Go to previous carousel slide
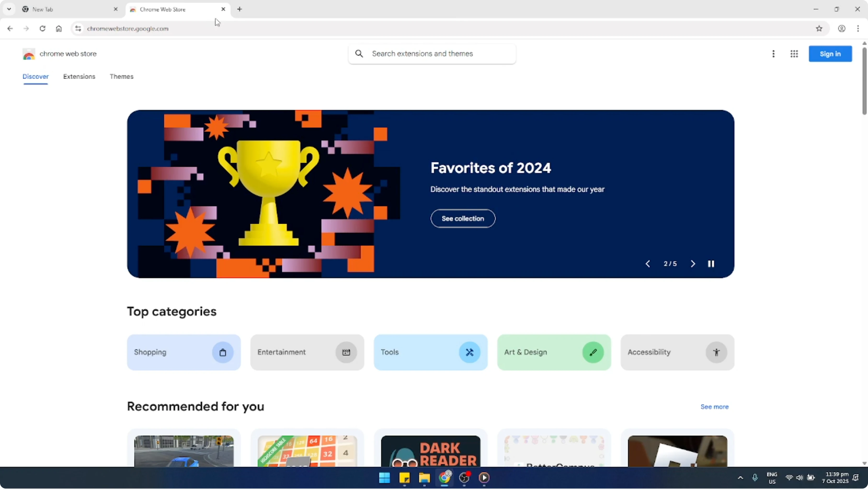Screen dimensions: 868x489 pyautogui.click(x=648, y=264)
